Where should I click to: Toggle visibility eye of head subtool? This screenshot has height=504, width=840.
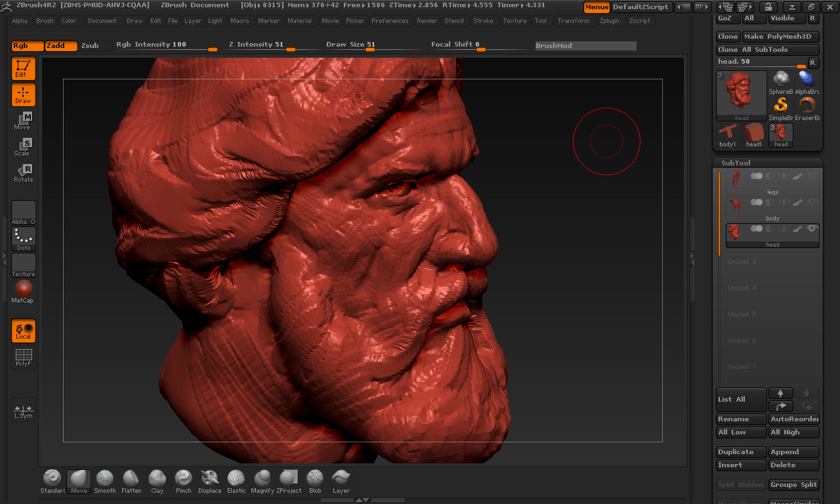812,228
